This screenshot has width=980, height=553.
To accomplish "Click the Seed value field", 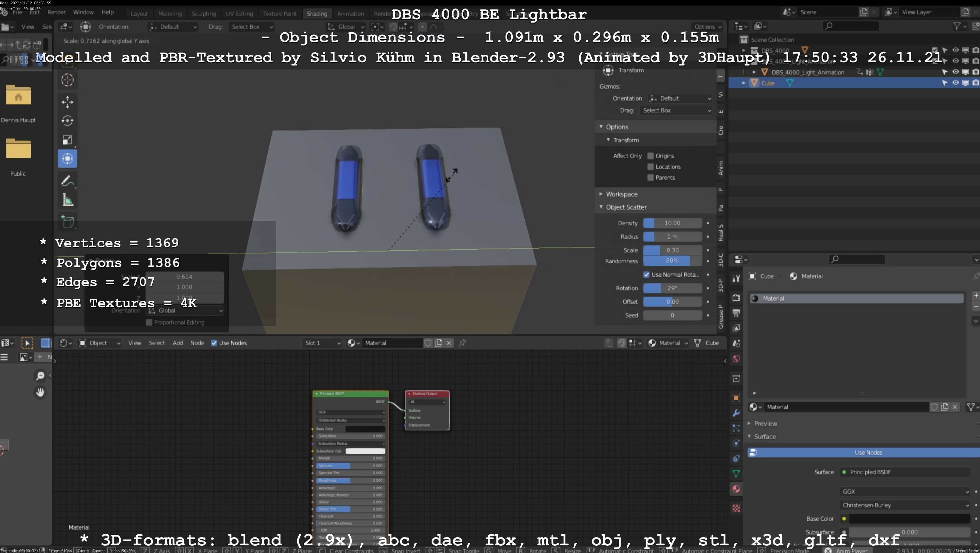I will [x=672, y=315].
